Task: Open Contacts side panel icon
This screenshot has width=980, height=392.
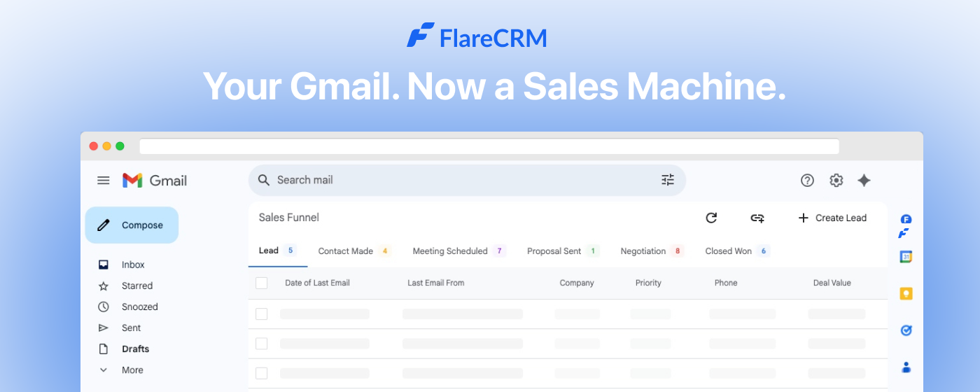Action: click(906, 367)
